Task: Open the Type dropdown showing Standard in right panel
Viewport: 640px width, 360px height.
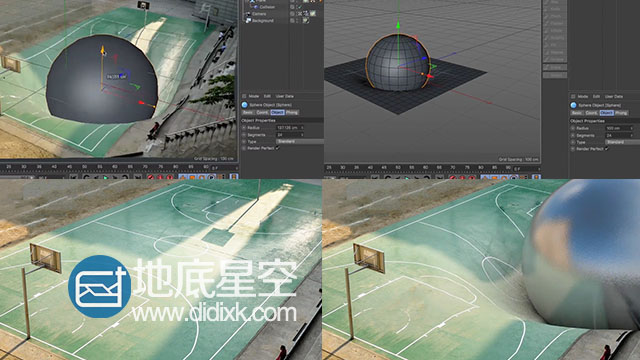Action: coord(622,142)
